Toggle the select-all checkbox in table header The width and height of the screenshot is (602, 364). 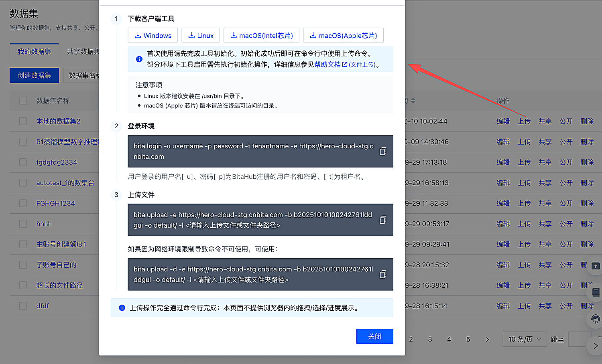coord(23,101)
